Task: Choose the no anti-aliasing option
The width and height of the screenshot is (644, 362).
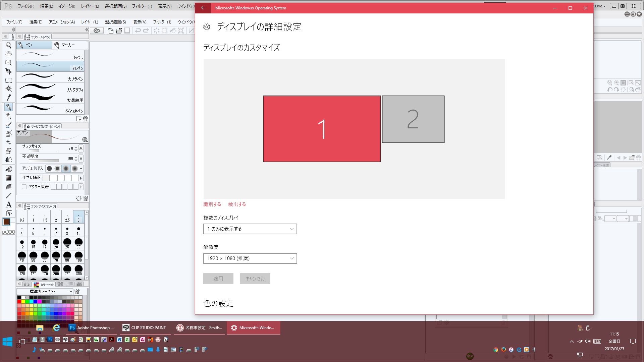Action: tap(49, 168)
